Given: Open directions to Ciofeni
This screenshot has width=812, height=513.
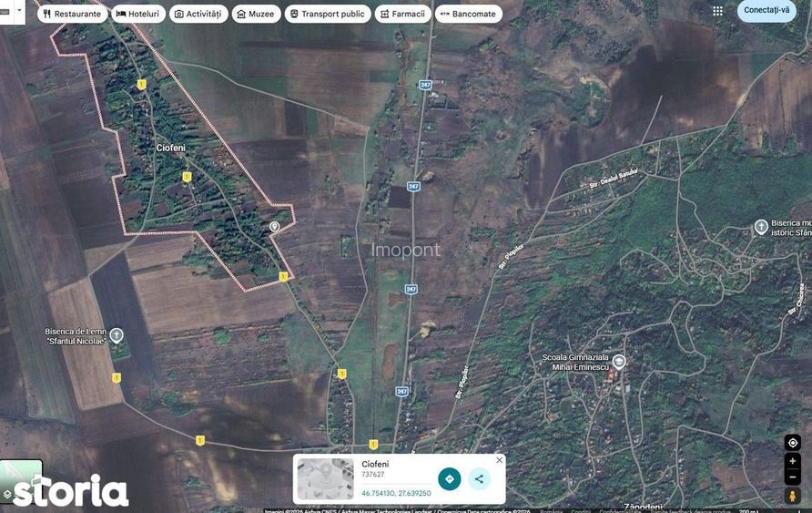Looking at the screenshot, I should [449, 478].
